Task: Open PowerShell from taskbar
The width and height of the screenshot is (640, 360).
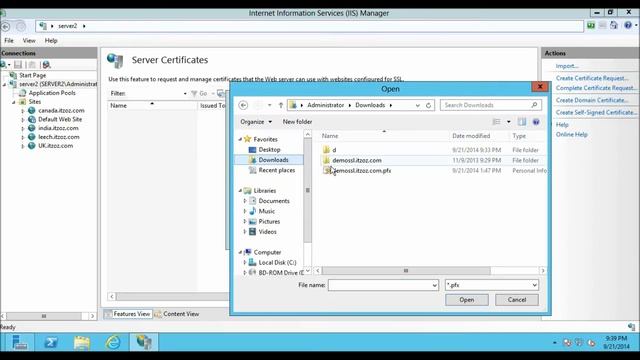Action: (x=51, y=342)
